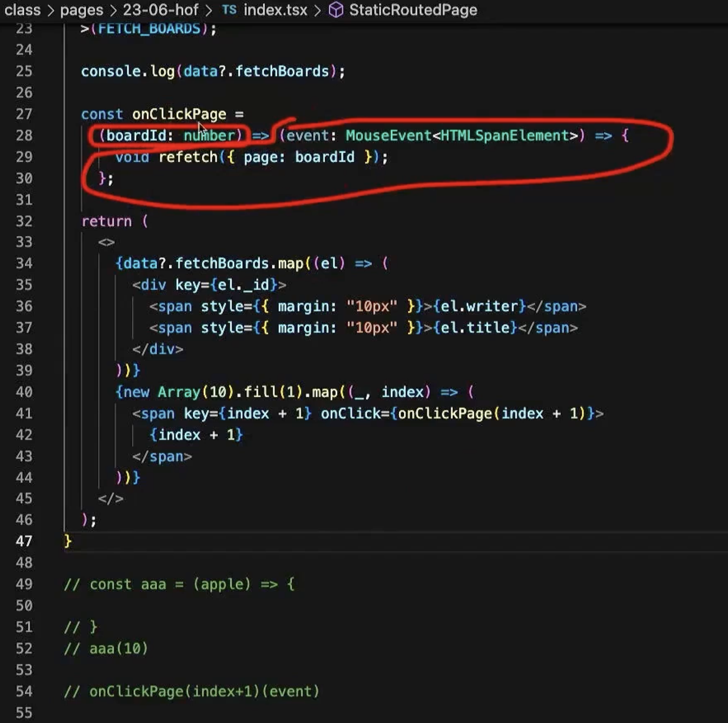Click line number 41 in the gutter
This screenshot has height=723, width=728.
(x=24, y=413)
